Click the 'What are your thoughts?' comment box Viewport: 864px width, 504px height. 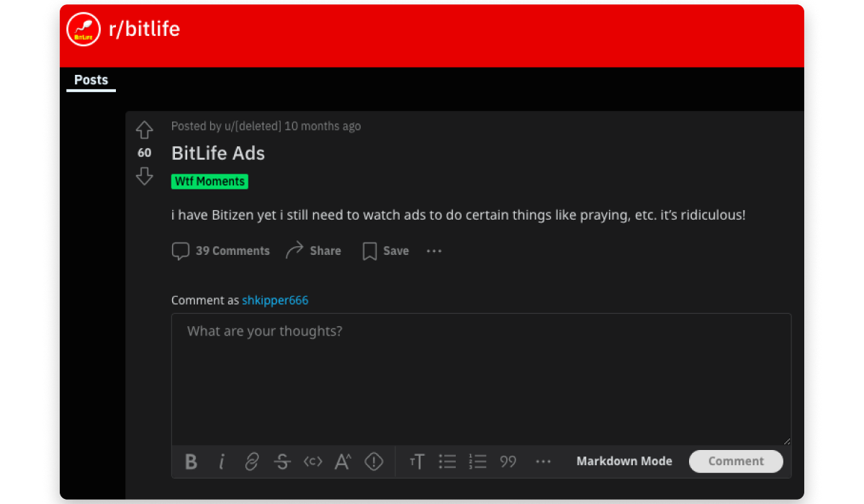click(x=481, y=379)
